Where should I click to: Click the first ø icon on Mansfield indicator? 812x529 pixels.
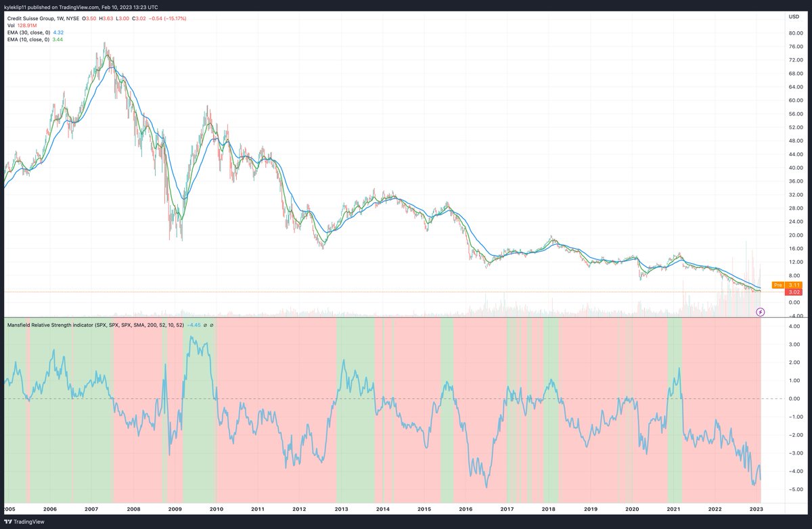click(204, 325)
